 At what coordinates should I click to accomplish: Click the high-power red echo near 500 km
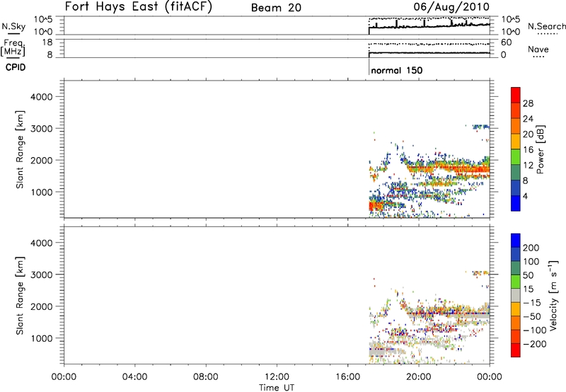[376, 206]
